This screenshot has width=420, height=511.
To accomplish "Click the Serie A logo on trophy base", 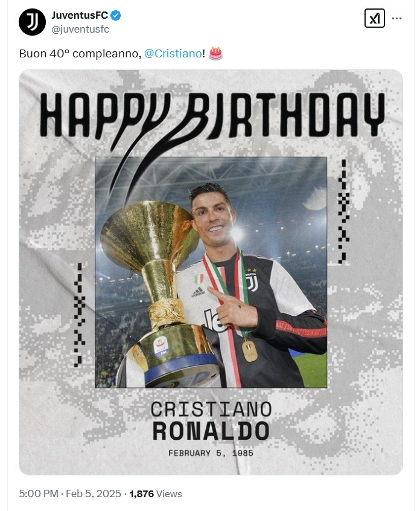I will (x=161, y=347).
